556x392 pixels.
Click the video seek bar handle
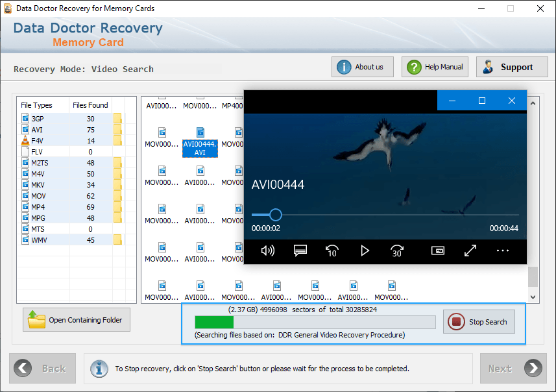pyautogui.click(x=276, y=215)
